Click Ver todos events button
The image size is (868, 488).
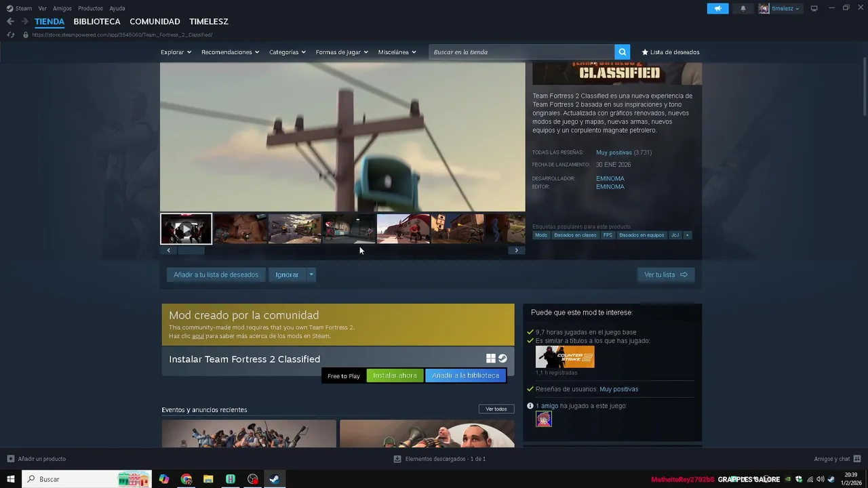click(x=496, y=409)
